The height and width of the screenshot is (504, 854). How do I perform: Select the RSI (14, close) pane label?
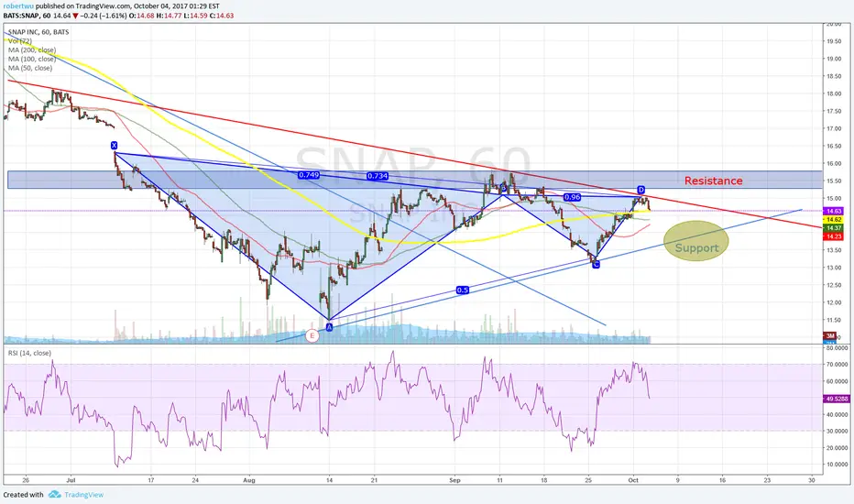29,353
